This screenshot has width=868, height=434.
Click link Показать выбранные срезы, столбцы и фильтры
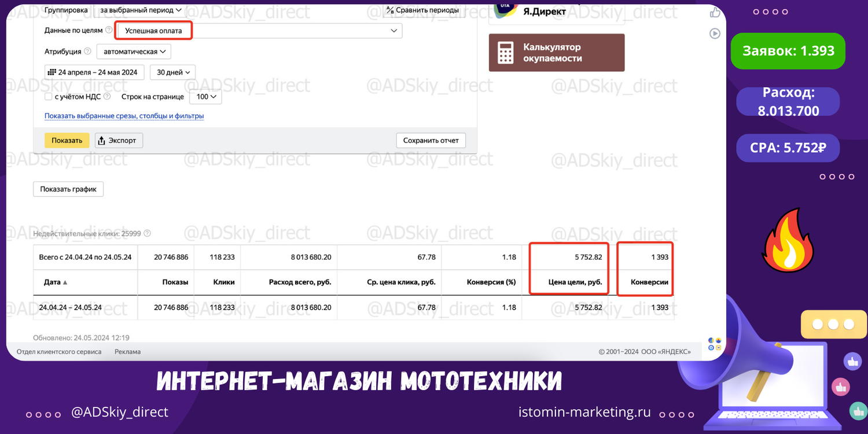coord(124,116)
